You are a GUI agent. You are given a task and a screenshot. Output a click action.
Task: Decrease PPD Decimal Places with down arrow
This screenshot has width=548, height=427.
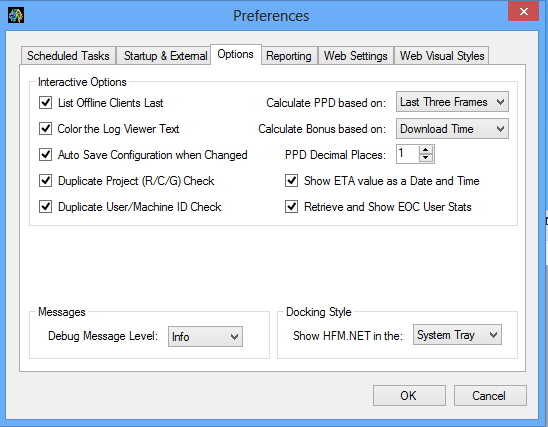[425, 158]
